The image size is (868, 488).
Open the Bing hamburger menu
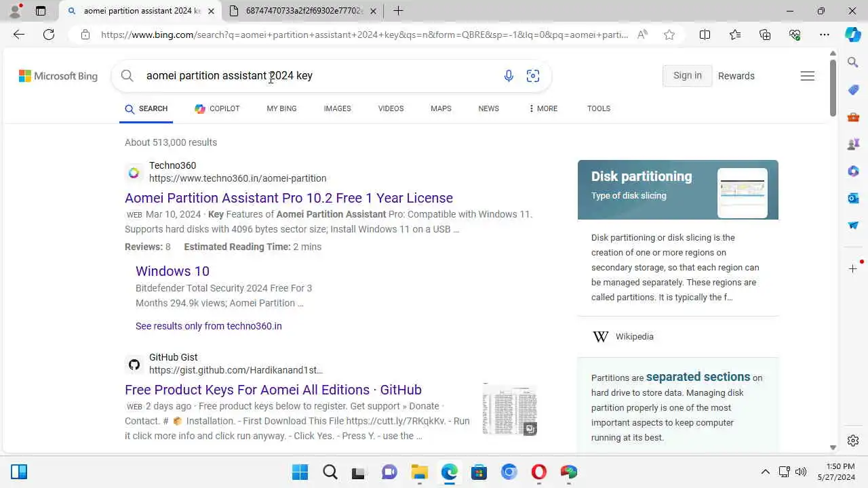(x=807, y=76)
